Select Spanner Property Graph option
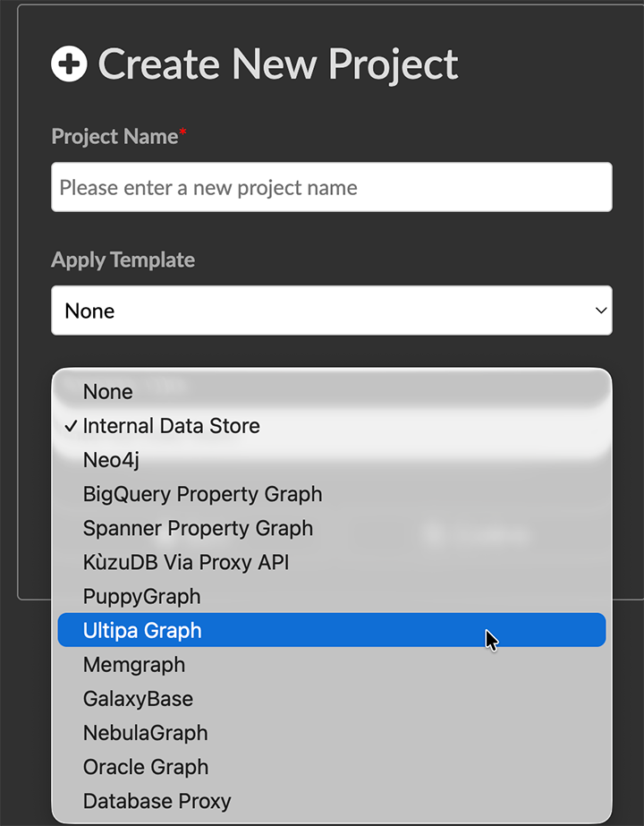 pos(198,528)
